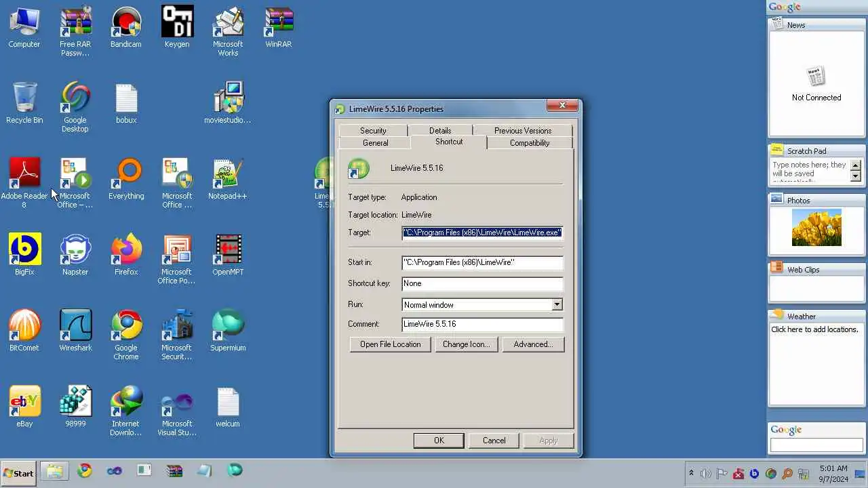This screenshot has width=868, height=488.
Task: Select the BigFix desktop icon
Action: [x=24, y=256]
